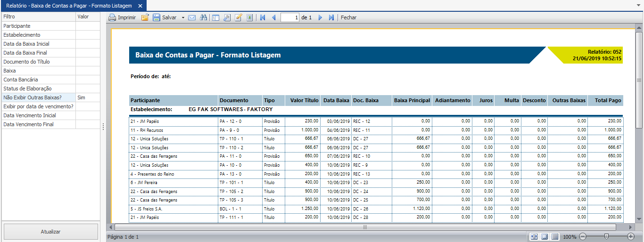This screenshot has width=644, height=242.
Task: Go to the next page arrow
Action: pos(320,17)
